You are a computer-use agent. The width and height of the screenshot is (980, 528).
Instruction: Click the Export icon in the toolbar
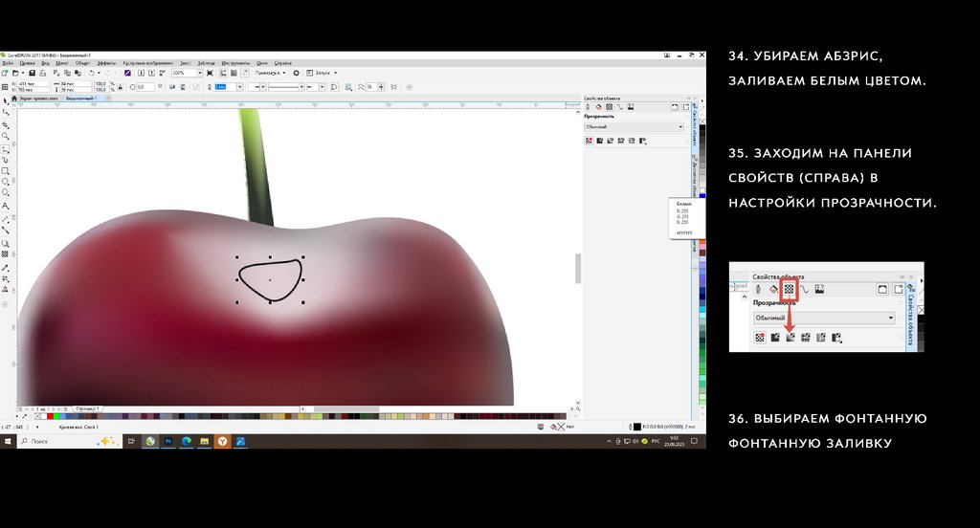[151, 73]
